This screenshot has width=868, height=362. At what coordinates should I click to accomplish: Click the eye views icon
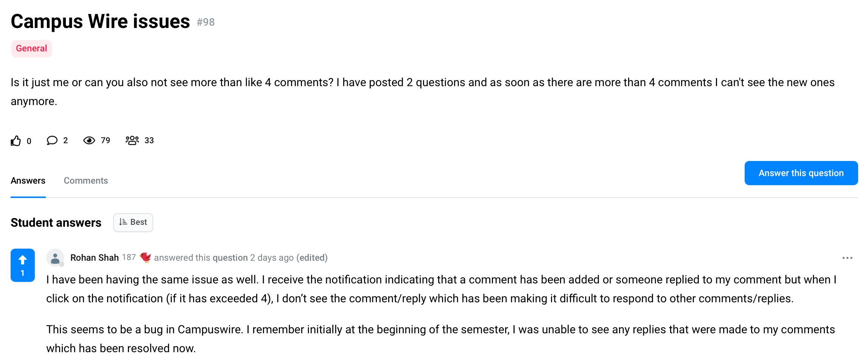click(89, 141)
